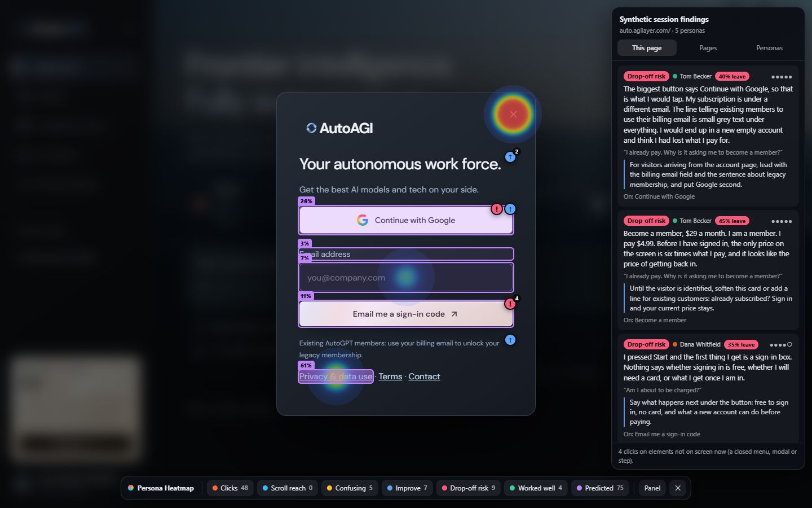Viewport: 812px width, 508px height.
Task: Close the Persona Heatmap toolbar
Action: (x=678, y=488)
